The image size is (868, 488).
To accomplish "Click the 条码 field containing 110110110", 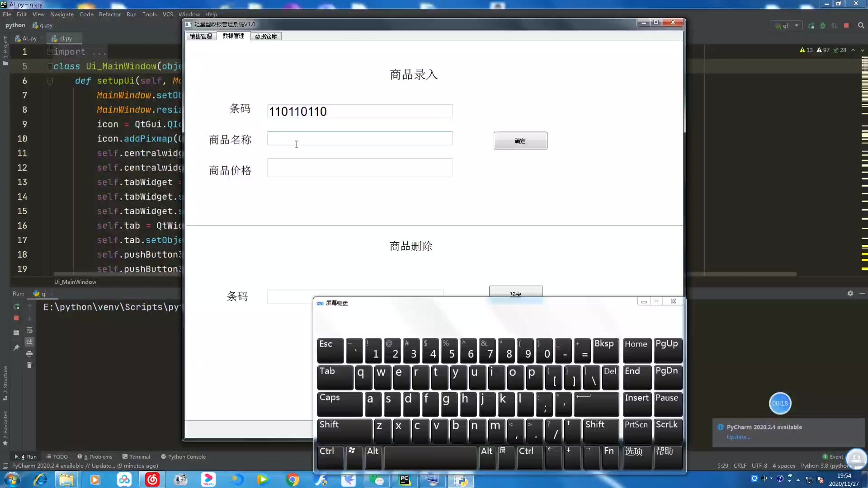I will point(359,111).
